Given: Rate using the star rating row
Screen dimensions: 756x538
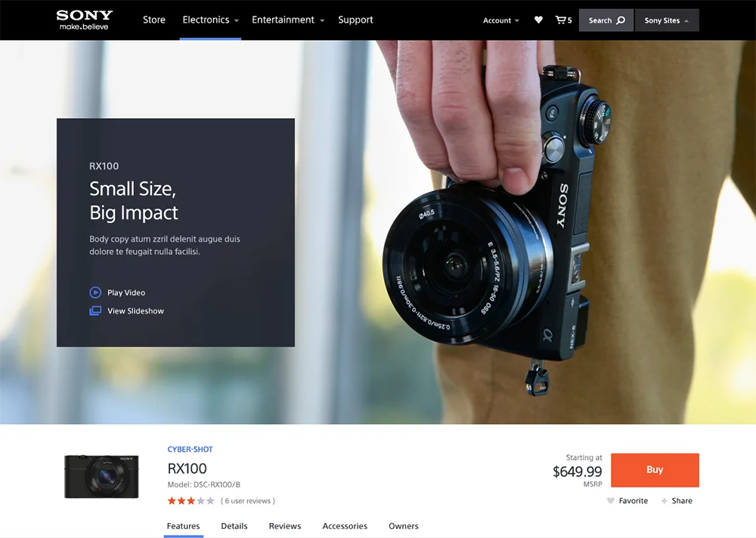Looking at the screenshot, I should pyautogui.click(x=191, y=501).
